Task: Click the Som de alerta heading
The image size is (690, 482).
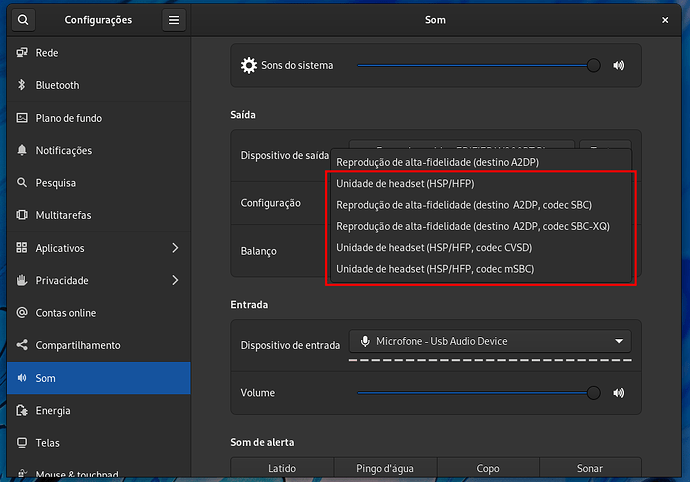Action: (262, 442)
